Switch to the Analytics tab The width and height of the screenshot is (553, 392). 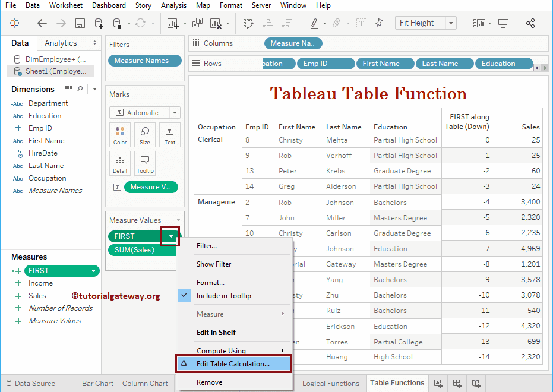[62, 43]
